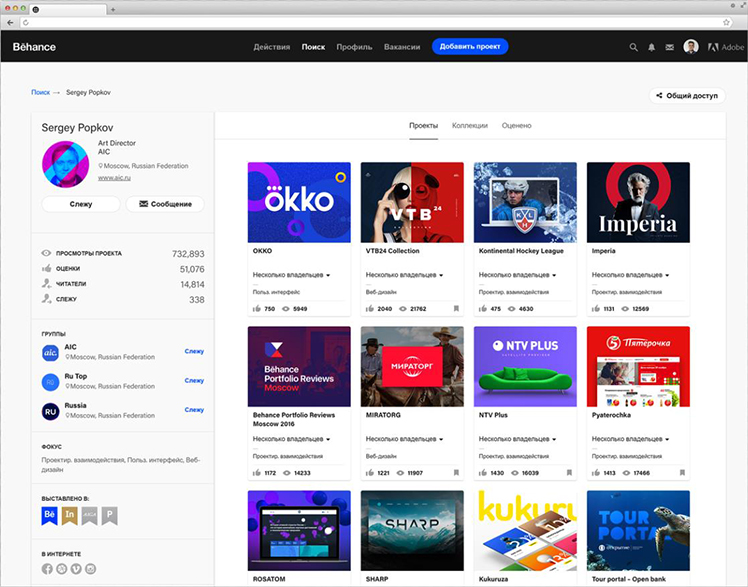Click the gold In featured ribbon
Screen dimensions: 748x587
click(70, 515)
